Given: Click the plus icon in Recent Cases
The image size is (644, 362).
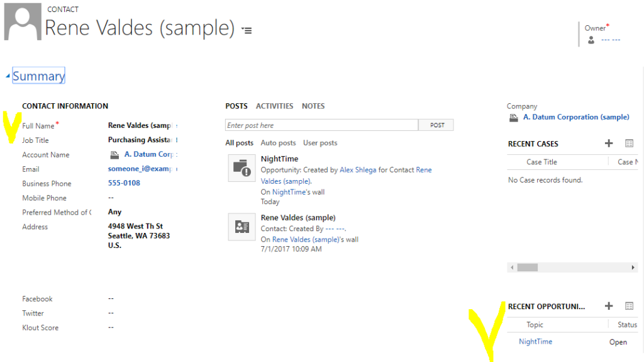Looking at the screenshot, I should coord(608,144).
